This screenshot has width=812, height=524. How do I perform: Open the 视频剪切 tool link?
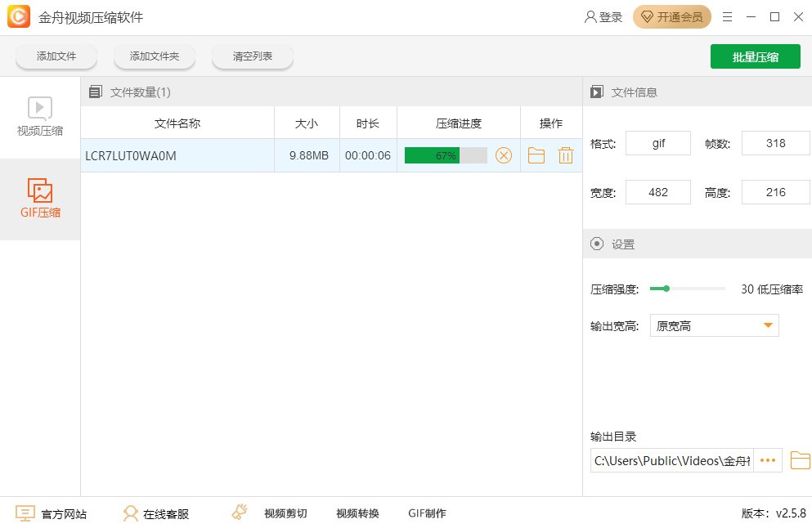point(285,513)
